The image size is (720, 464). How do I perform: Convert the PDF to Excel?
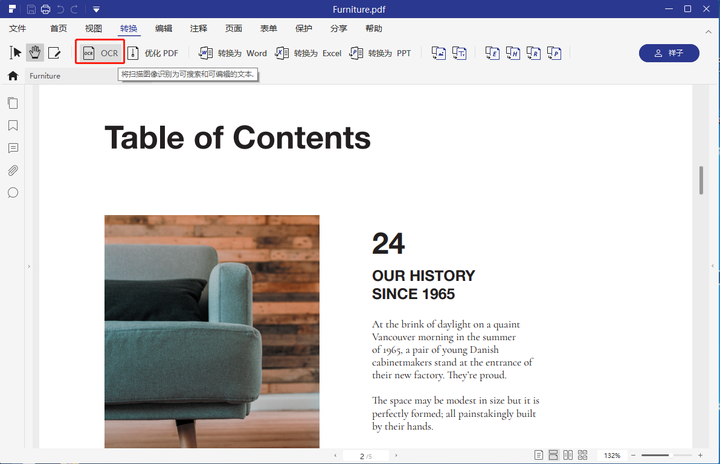tap(308, 53)
